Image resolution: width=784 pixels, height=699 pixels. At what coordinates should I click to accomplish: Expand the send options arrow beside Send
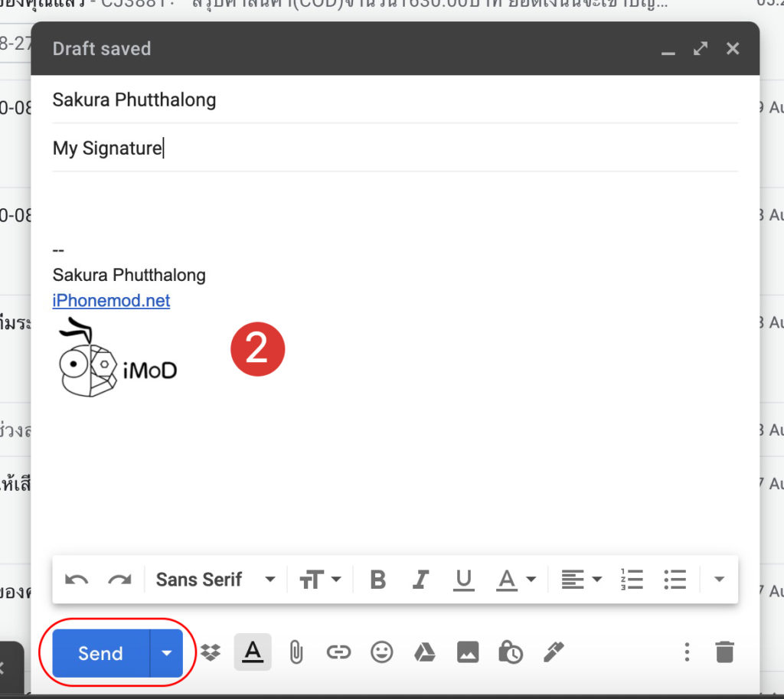(167, 653)
